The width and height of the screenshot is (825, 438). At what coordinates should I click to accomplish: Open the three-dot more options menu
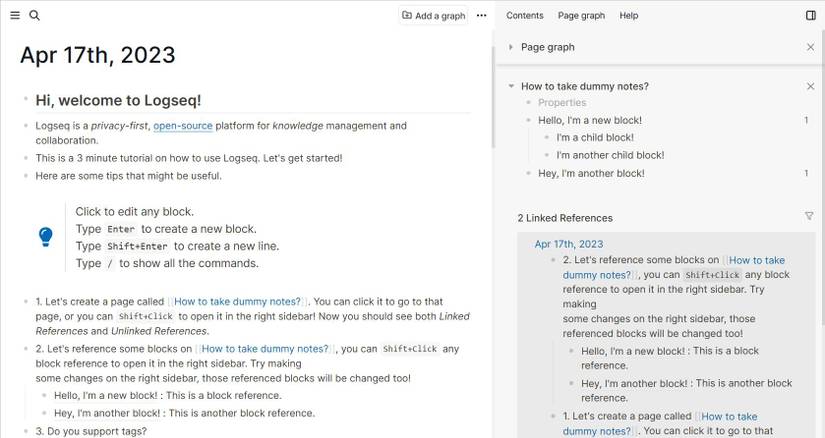[481, 15]
